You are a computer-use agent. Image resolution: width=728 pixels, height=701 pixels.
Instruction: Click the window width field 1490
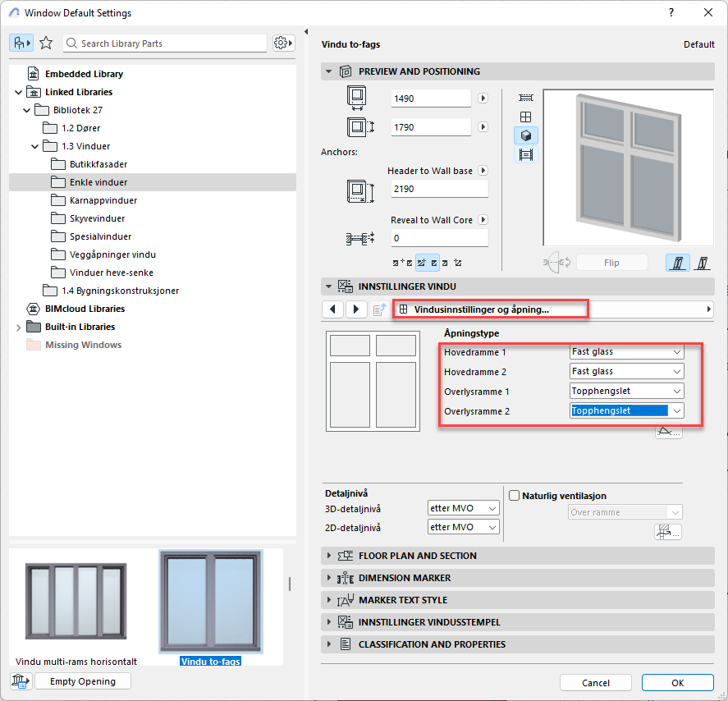430,99
